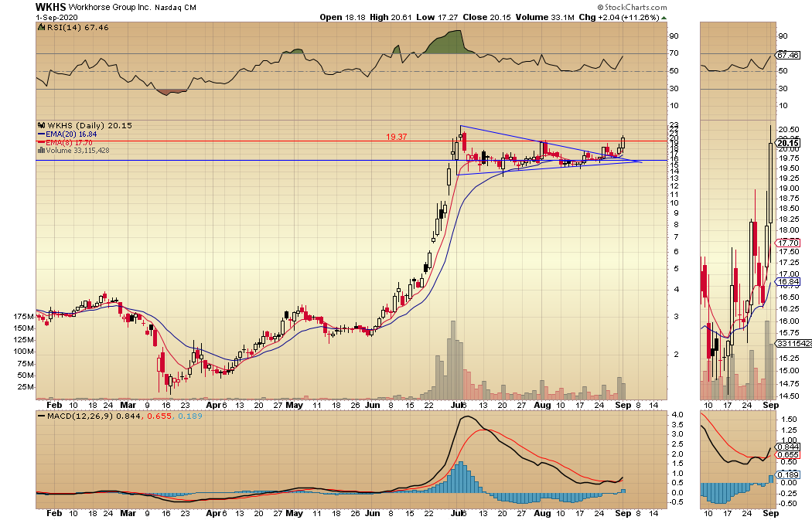The width and height of the screenshot is (812, 520).
Task: Click the 17.70 EMA tag in zoom panel
Action: [788, 243]
